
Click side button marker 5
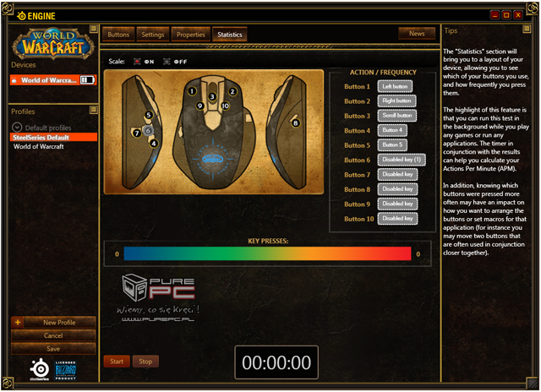pyautogui.click(x=149, y=115)
